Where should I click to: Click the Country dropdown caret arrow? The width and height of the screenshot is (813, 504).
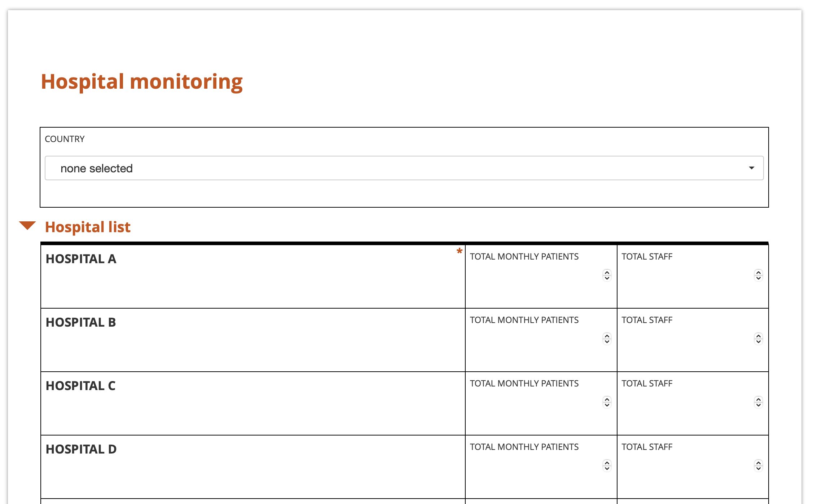[751, 168]
